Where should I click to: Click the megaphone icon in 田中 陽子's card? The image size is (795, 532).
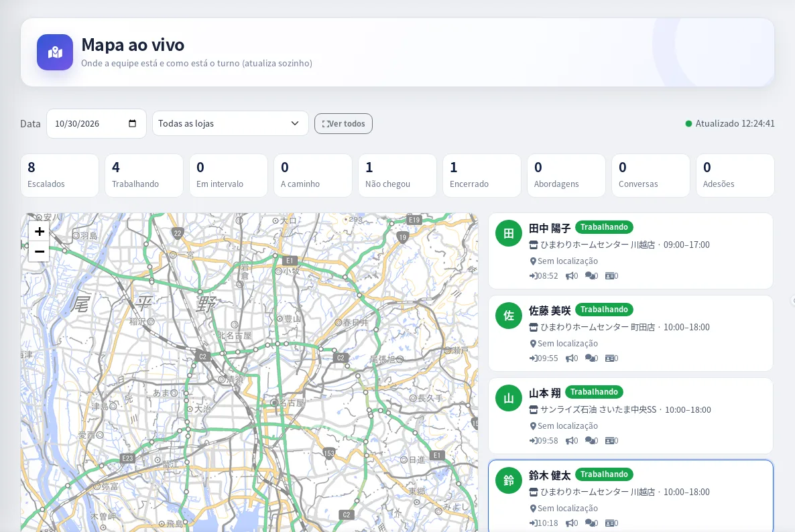point(569,276)
